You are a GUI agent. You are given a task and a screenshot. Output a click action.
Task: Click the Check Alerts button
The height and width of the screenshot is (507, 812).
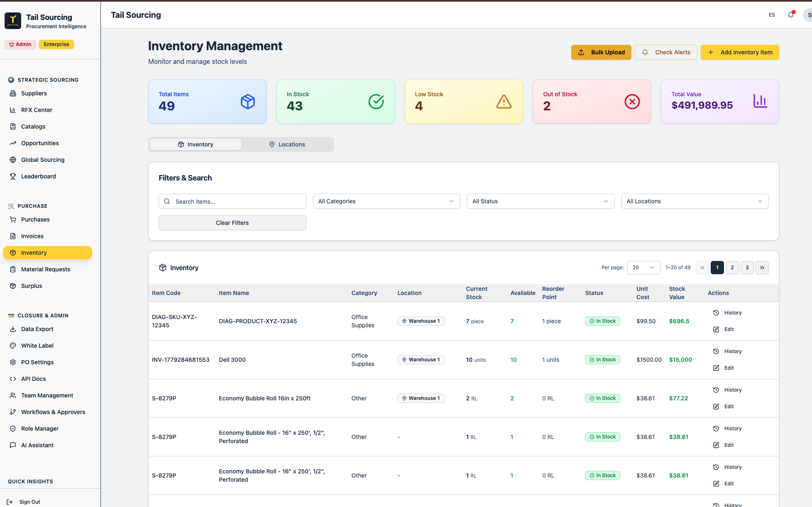pos(666,52)
